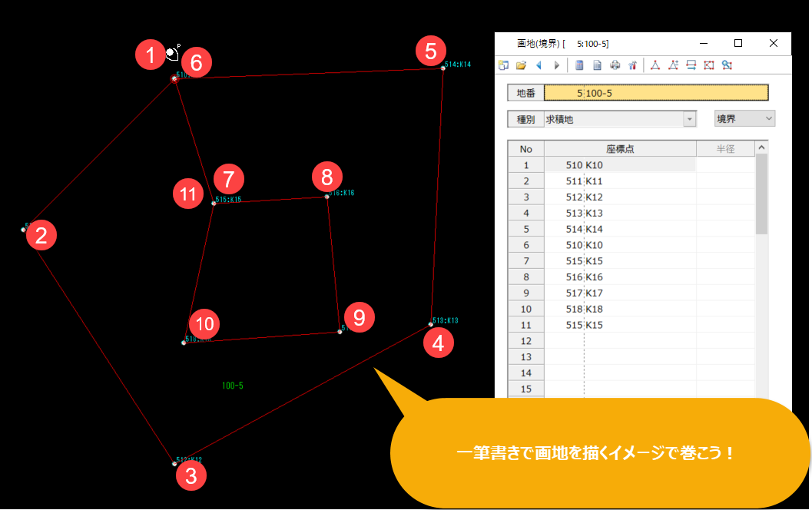Open the tools settings icon
Screen dimensions: 812x510
pyautogui.click(x=632, y=65)
